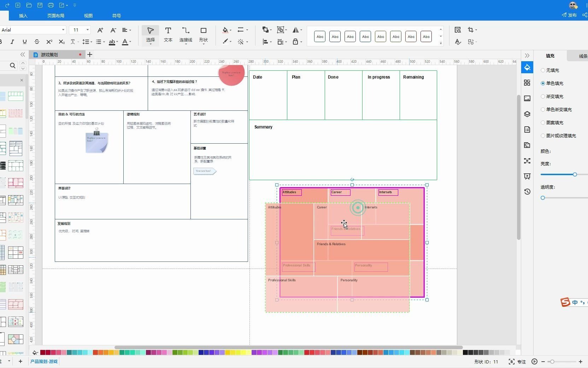This screenshot has height=368, width=588.
Task: Open the history panel icon
Action: [527, 191]
